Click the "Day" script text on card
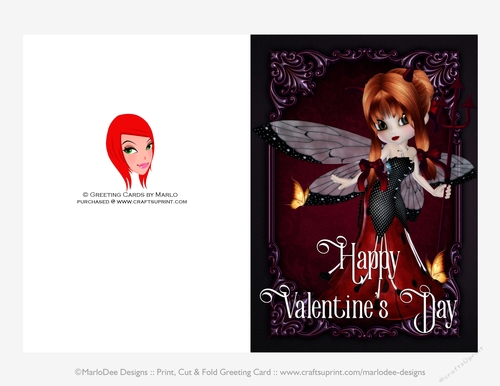Screen dimensions: 500x386 click(x=428, y=309)
